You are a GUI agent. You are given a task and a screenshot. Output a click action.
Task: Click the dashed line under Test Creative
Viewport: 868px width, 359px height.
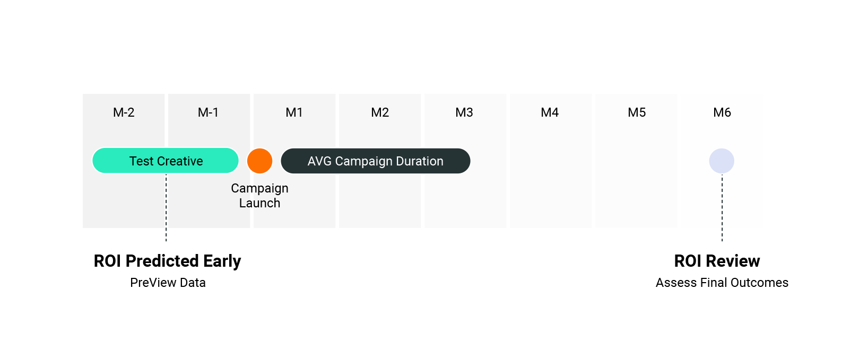point(166,209)
